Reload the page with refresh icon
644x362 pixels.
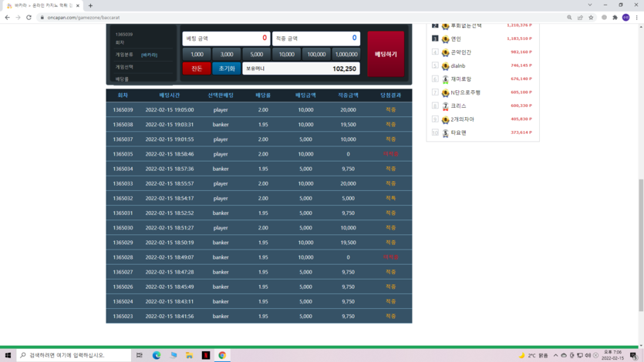pyautogui.click(x=29, y=18)
